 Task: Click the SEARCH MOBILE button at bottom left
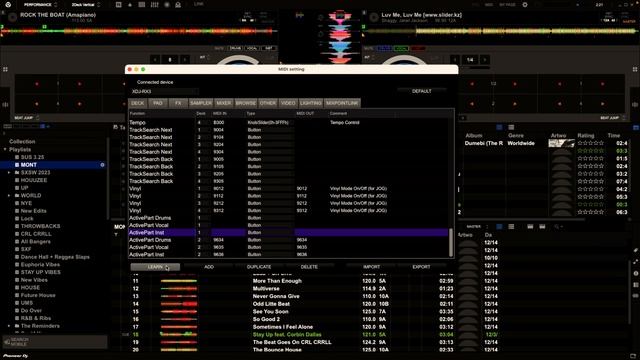click(55, 342)
